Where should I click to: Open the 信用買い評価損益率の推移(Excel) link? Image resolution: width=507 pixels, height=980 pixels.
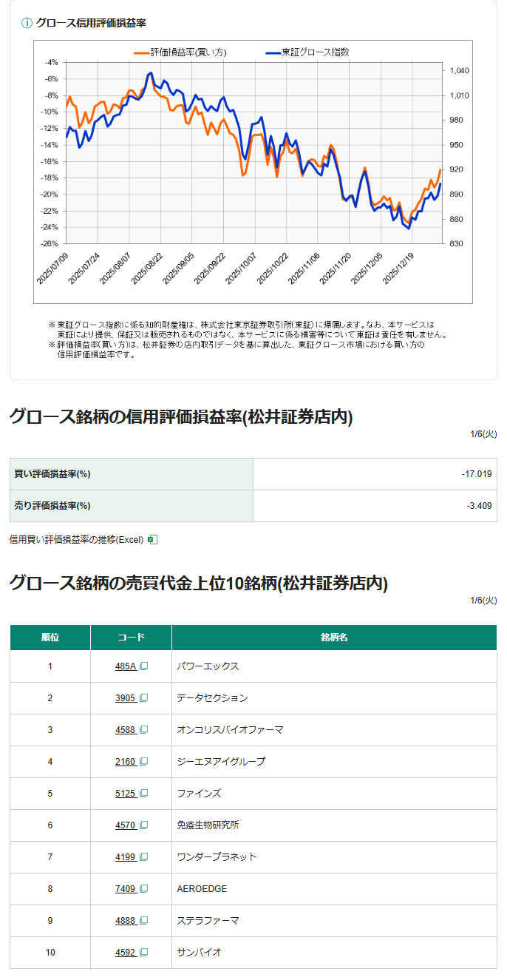coord(76,540)
